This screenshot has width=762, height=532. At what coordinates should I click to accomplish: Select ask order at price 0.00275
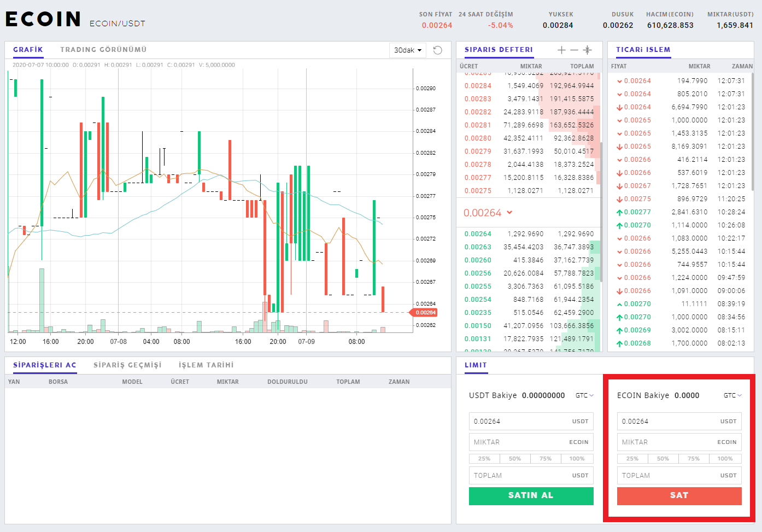pos(529,191)
